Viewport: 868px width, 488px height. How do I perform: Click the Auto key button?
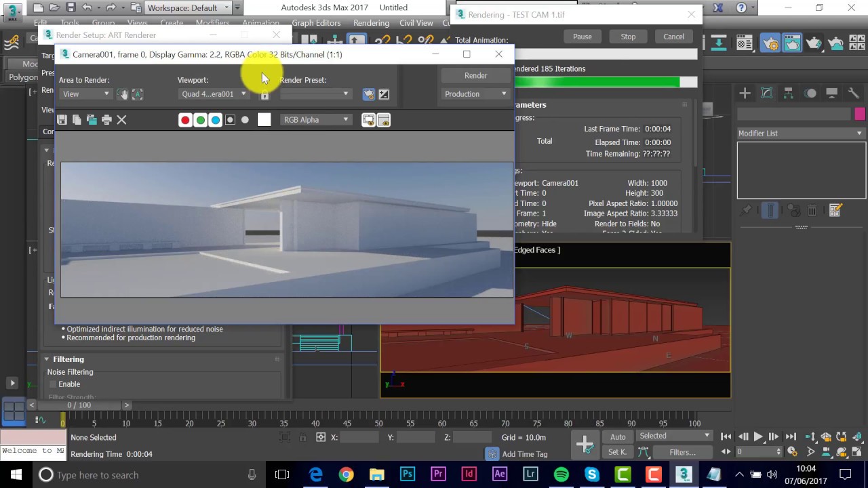(618, 437)
